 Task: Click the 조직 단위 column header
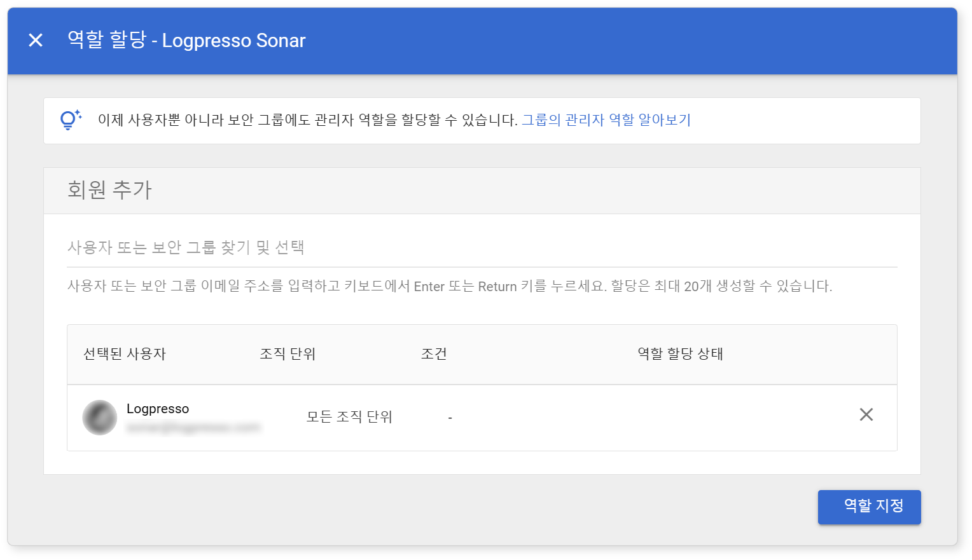[288, 354]
